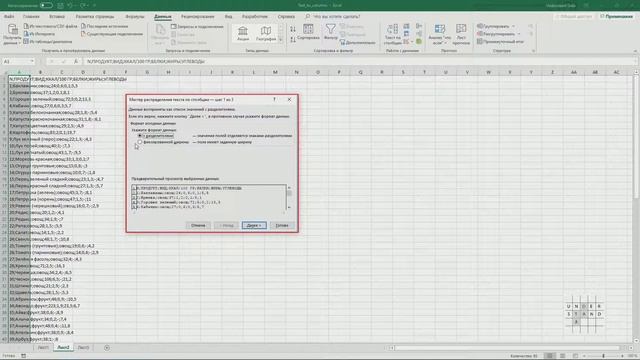The height and width of the screenshot is (360, 640).
Task: Select From Table/Range import option
Action: point(48,42)
